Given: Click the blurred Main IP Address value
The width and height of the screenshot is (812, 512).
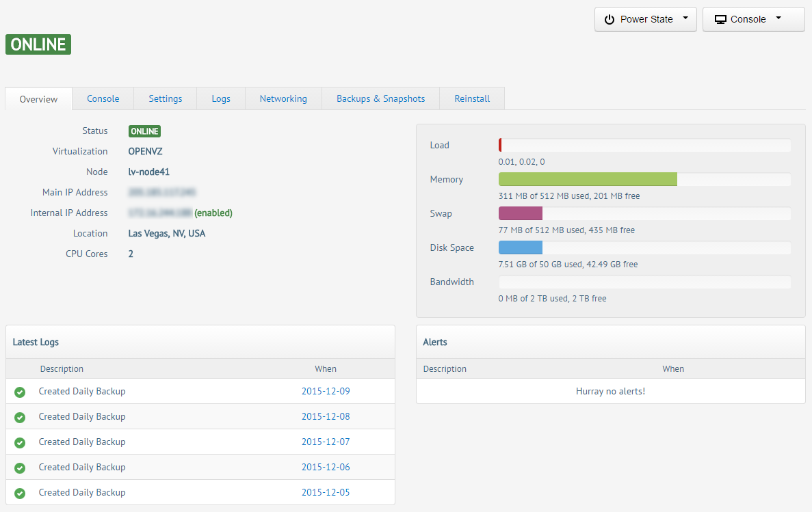Looking at the screenshot, I should (x=163, y=193).
